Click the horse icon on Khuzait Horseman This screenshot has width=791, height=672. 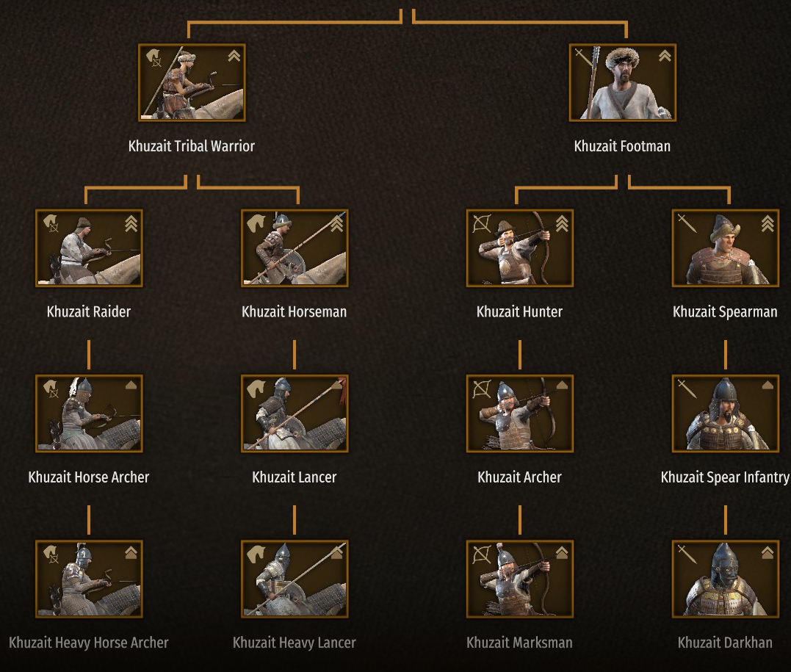[x=256, y=223]
